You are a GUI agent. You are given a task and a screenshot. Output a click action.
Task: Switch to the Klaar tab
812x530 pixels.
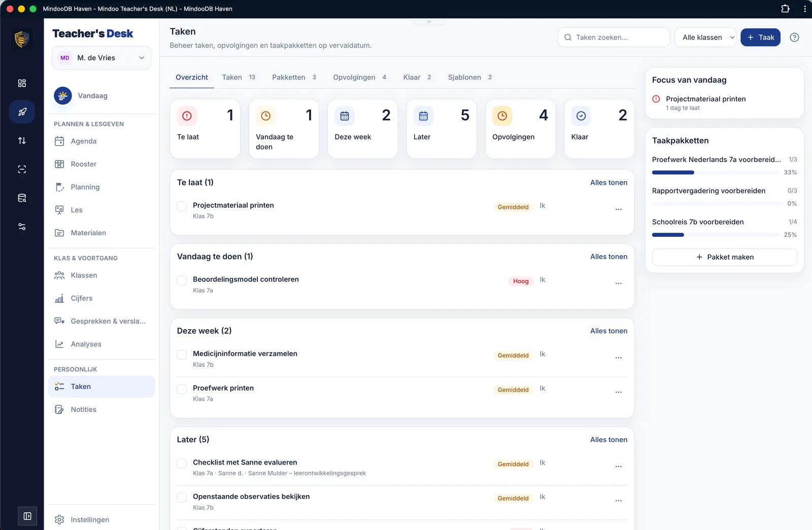click(417, 77)
